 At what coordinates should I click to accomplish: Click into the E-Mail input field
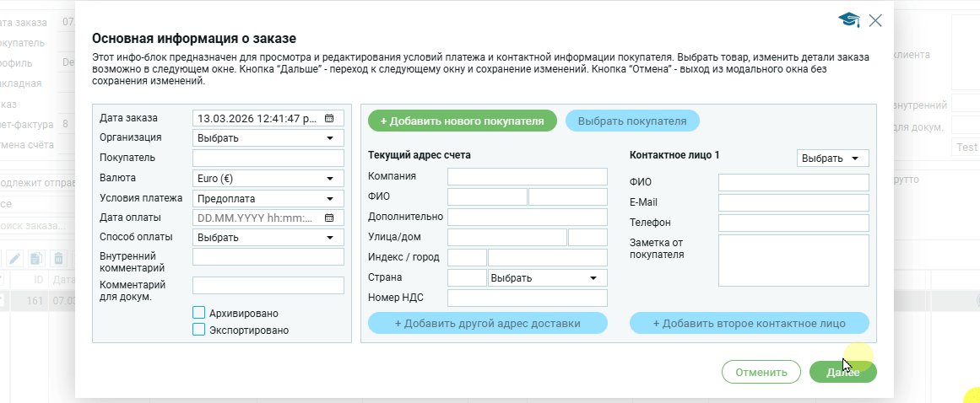(793, 203)
